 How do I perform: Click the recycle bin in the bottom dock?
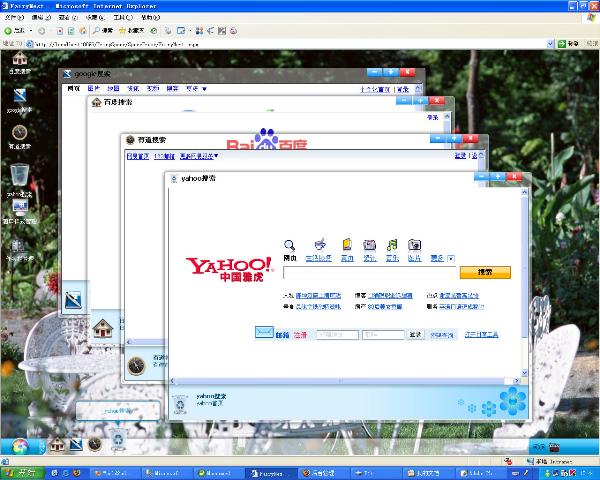(x=118, y=440)
